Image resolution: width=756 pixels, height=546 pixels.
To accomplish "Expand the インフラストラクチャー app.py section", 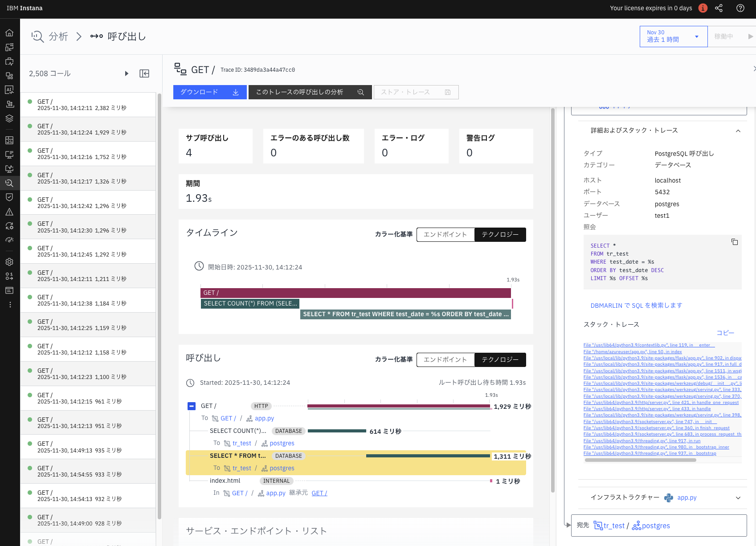I will [738, 497].
